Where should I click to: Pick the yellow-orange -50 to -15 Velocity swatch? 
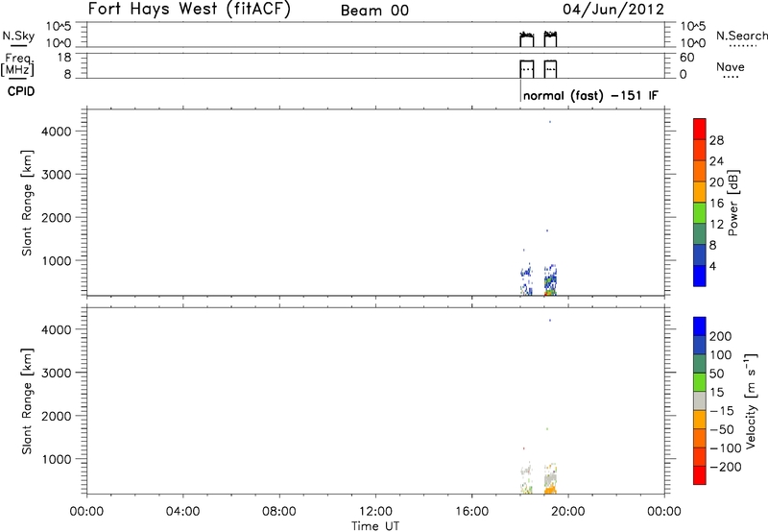tap(700, 420)
